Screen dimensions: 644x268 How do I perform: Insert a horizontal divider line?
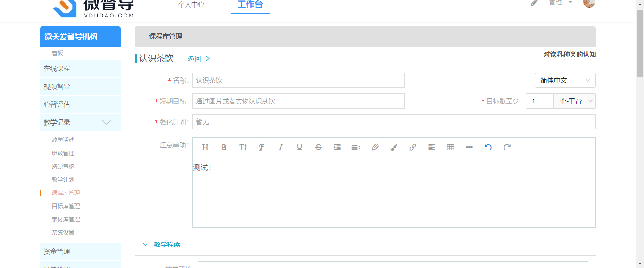469,147
